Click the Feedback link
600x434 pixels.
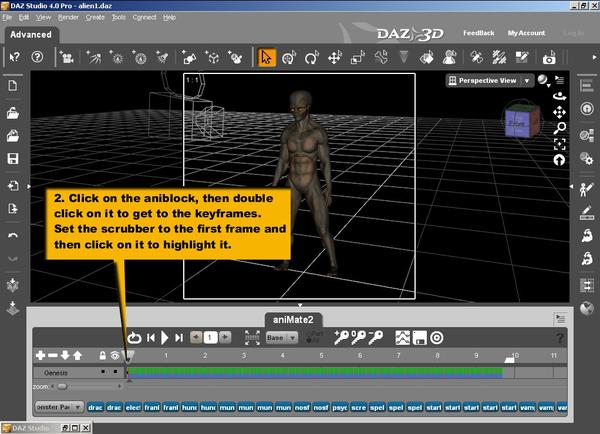coord(479,33)
